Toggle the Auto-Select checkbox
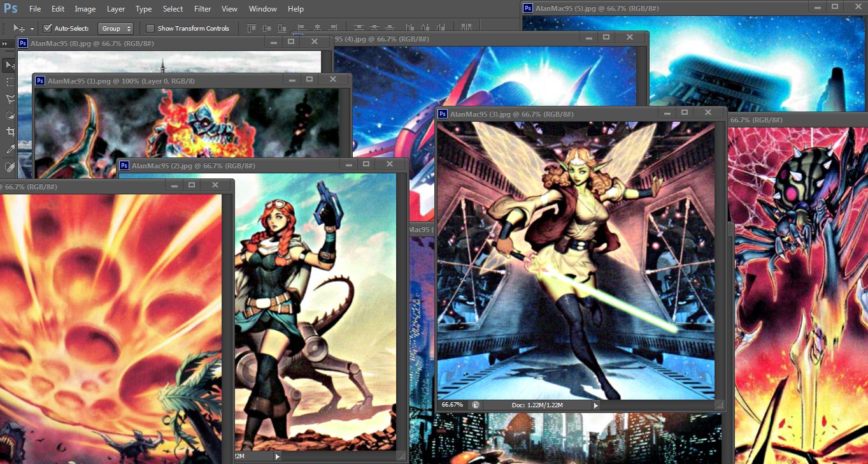This screenshot has width=868, height=464. (48, 28)
